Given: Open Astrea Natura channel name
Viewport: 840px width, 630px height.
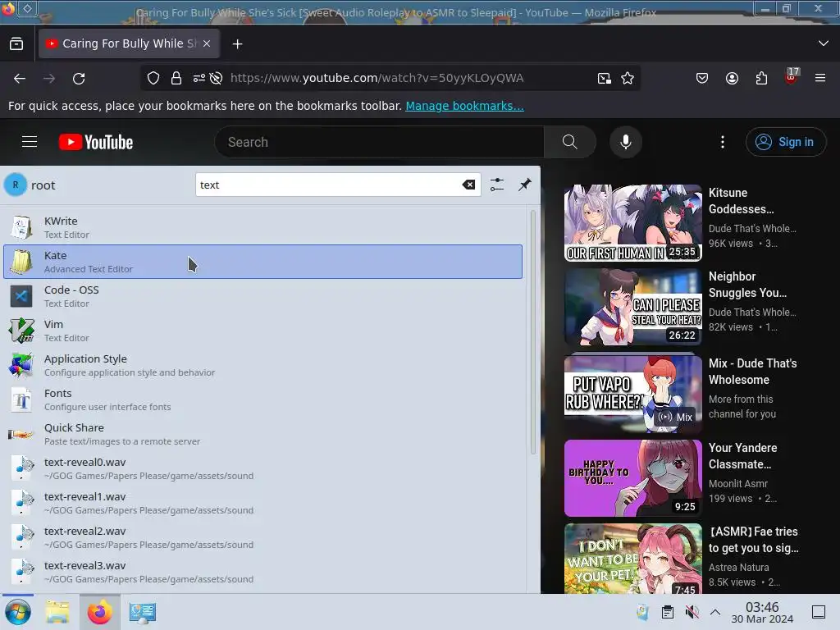Looking at the screenshot, I should [738, 567].
